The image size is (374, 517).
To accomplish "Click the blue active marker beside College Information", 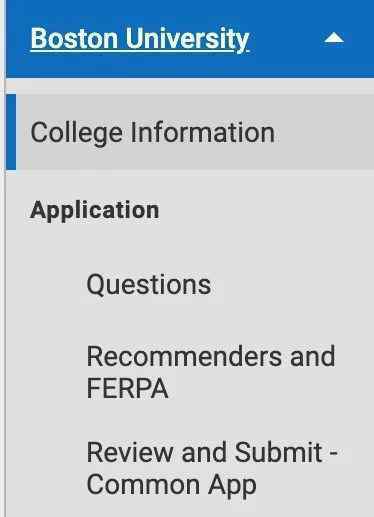I will pos(11,132).
